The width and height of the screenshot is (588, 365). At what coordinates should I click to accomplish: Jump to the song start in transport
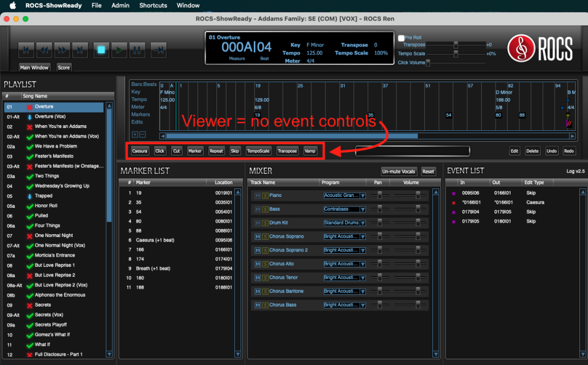26,50
